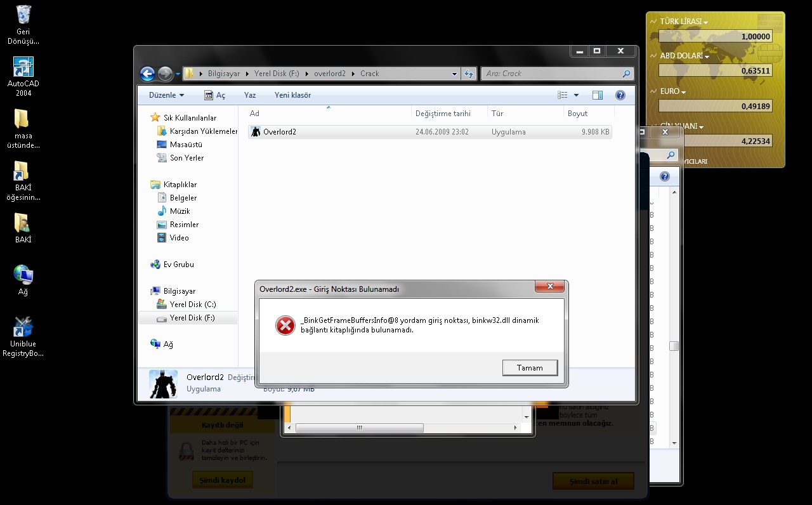Launch Uniblue RegistryBooster desktop shortcut

(x=23, y=337)
